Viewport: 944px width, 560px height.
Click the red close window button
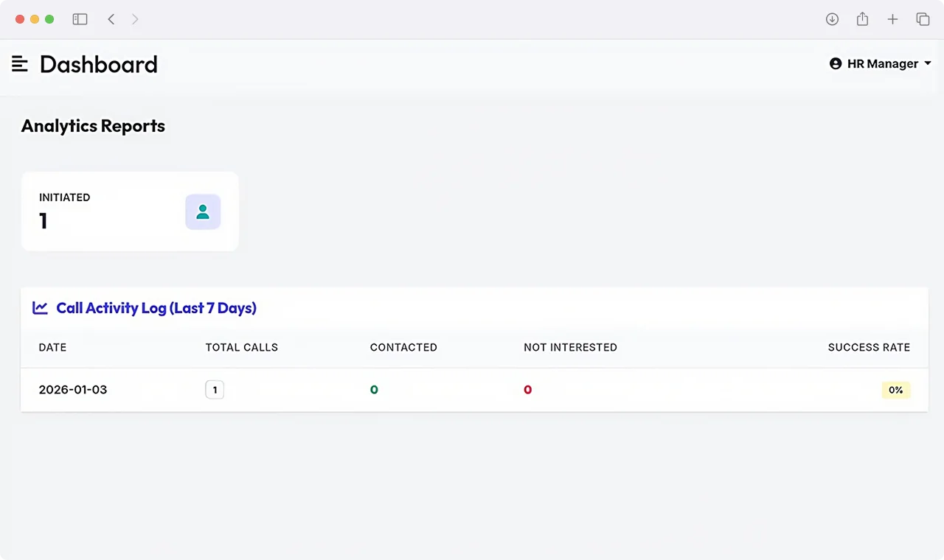point(20,19)
